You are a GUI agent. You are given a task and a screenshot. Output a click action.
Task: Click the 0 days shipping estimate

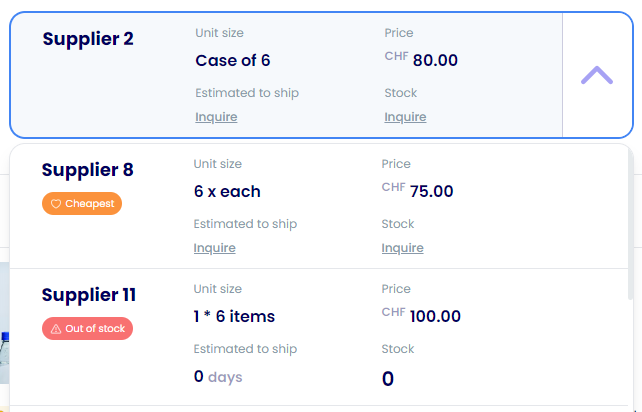point(218,376)
